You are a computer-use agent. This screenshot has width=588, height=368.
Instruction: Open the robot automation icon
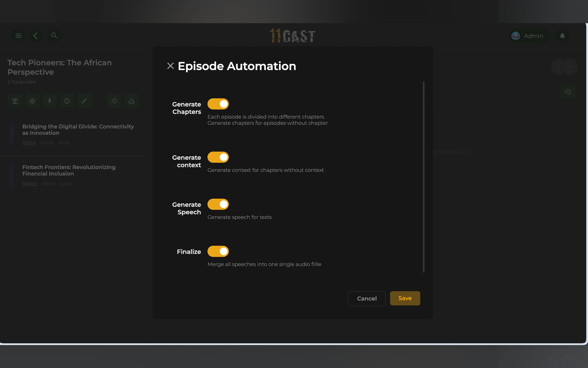click(131, 101)
